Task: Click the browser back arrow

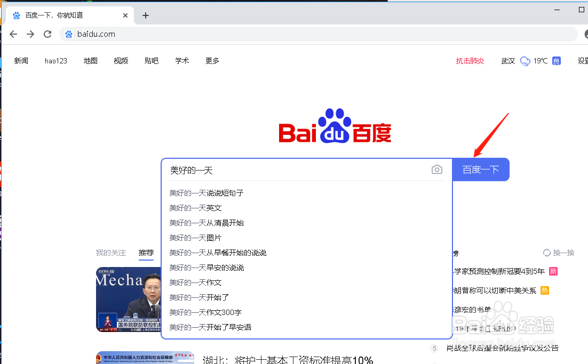Action: 13,34
